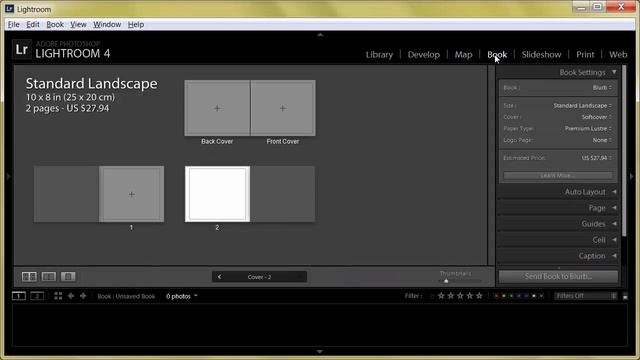Image resolution: width=640 pixels, height=360 pixels.
Task: Show the left panel group
Action: (x=8, y=176)
